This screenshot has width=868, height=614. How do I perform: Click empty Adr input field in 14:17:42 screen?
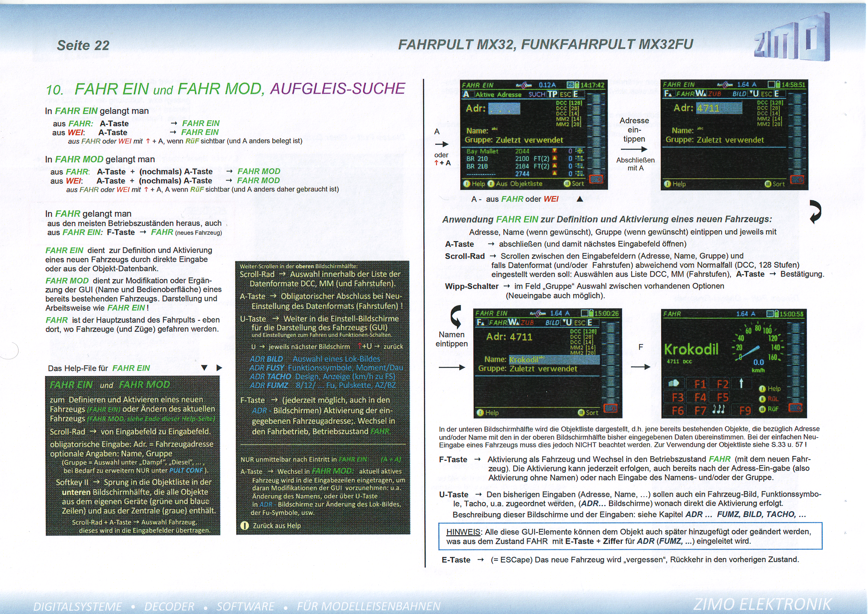tap(504, 109)
